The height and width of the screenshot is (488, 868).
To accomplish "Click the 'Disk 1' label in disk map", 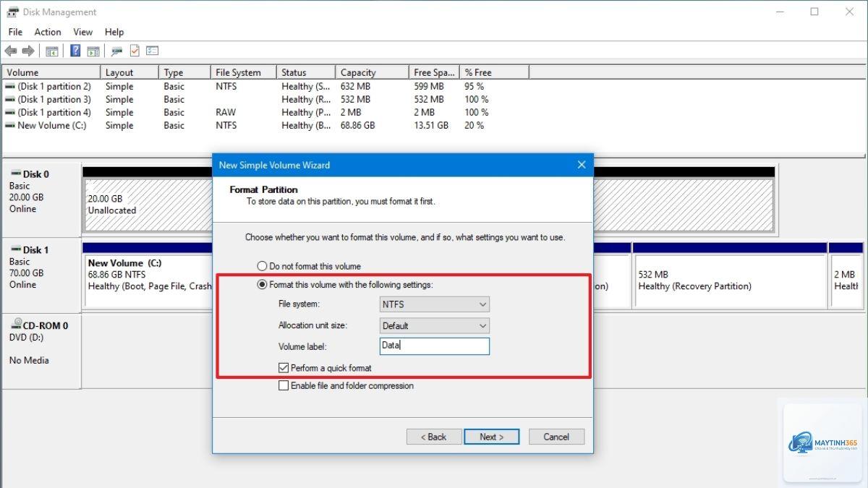I will pos(36,250).
